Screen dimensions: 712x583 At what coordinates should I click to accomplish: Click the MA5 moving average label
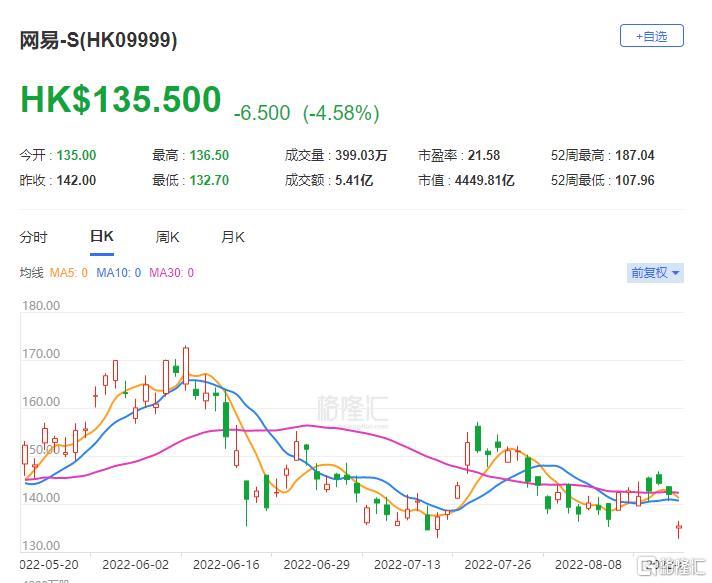(x=69, y=273)
